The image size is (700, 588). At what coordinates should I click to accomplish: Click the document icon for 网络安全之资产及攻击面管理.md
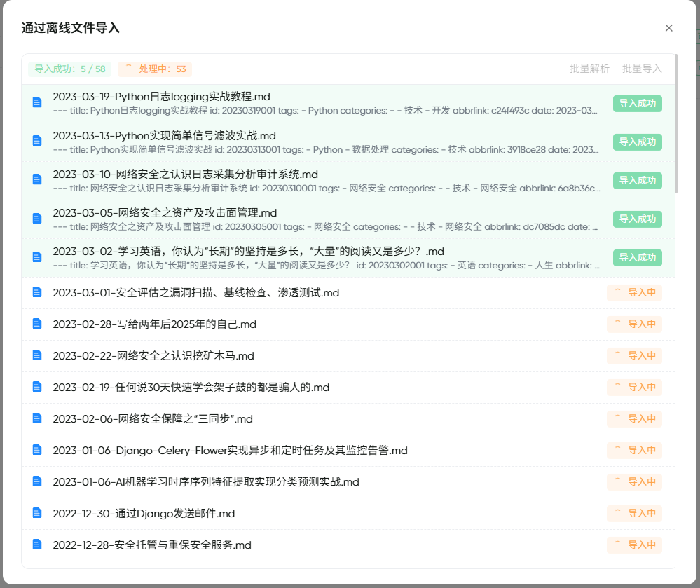pos(36,218)
